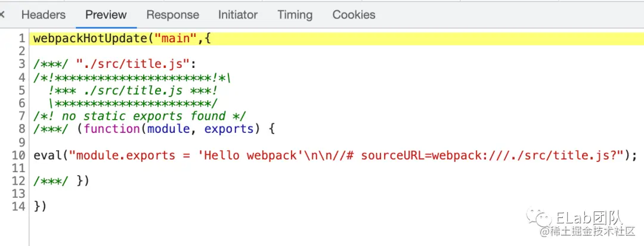This screenshot has height=246, width=644.
Task: Switch to the Headers tab
Action: point(44,15)
